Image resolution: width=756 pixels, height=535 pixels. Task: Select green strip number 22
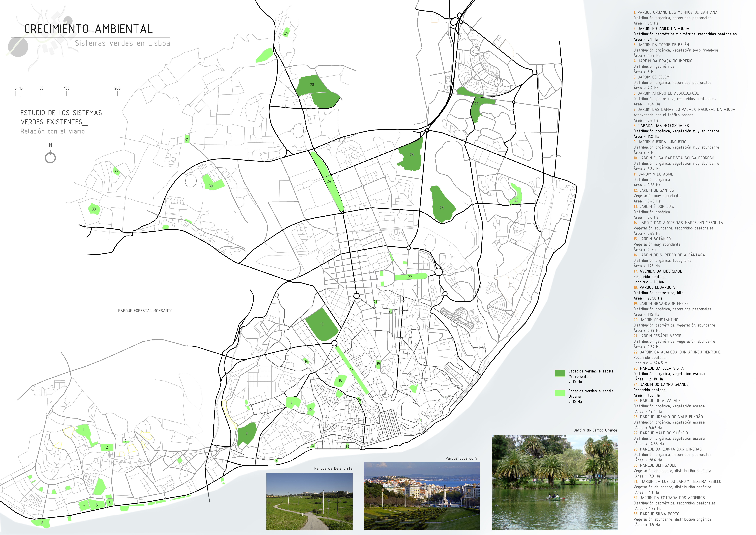pyautogui.click(x=410, y=277)
